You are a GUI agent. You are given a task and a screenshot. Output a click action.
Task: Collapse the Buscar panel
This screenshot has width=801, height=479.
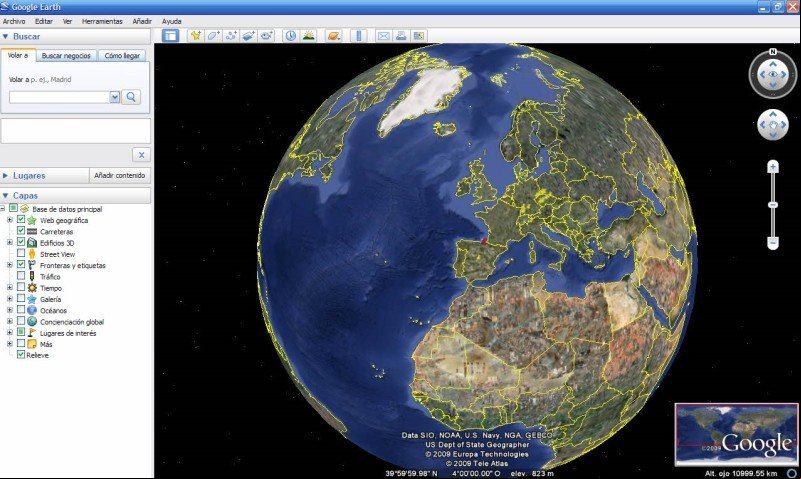pos(5,37)
